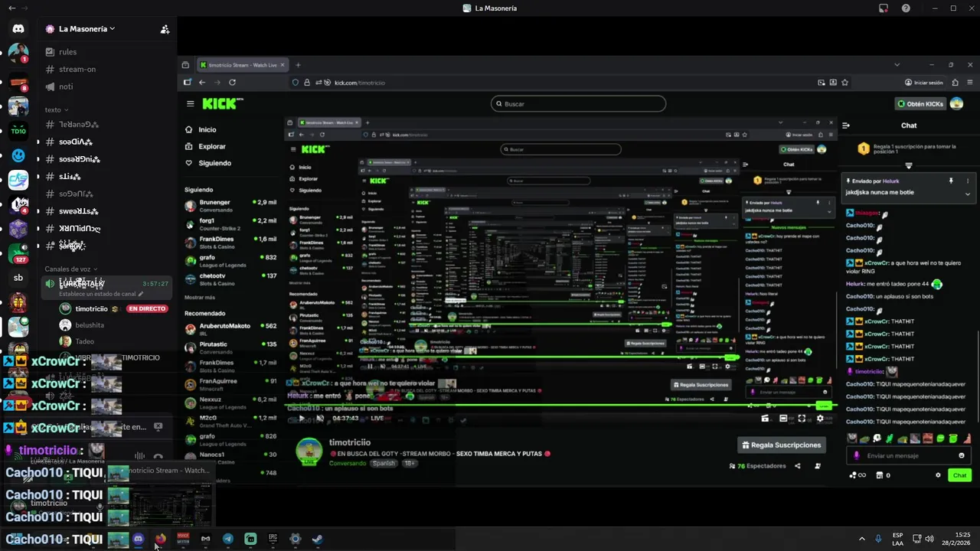This screenshot has width=980, height=551.
Task: Expand pinned message chevron under jakdjska text
Action: click(x=968, y=194)
